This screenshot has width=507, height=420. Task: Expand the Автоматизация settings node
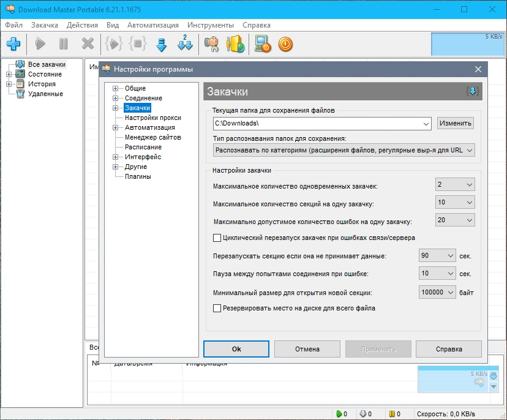point(115,128)
